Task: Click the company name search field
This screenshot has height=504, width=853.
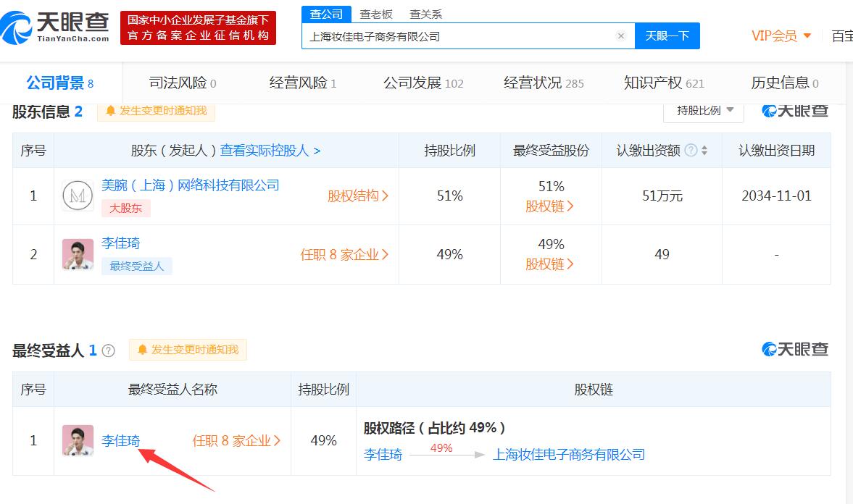Action: (x=459, y=36)
